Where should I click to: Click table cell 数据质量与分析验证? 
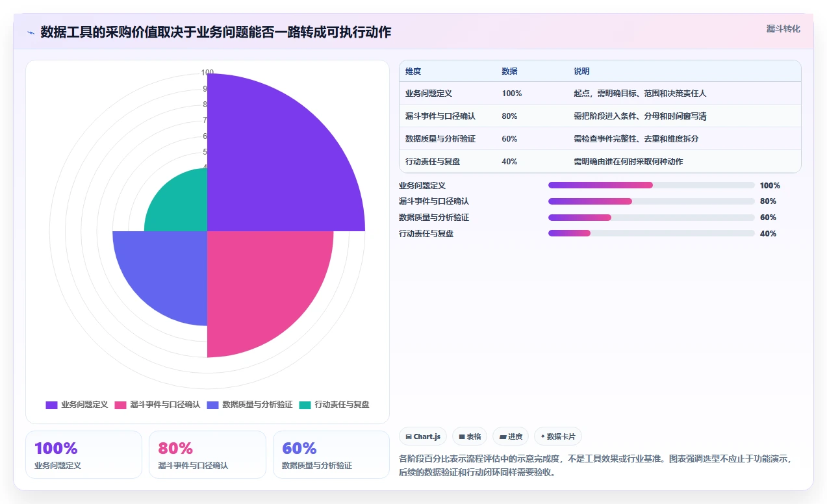(x=440, y=139)
